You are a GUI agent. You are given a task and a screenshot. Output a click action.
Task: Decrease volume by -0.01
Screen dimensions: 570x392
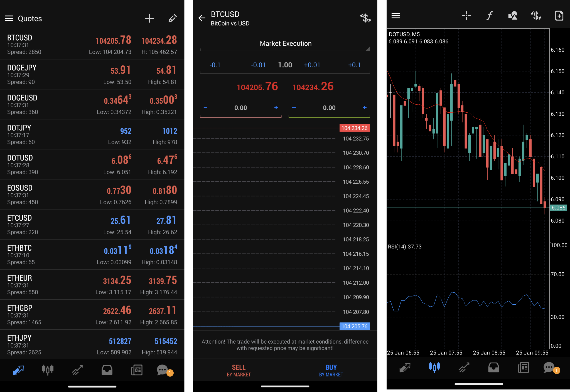(x=258, y=65)
